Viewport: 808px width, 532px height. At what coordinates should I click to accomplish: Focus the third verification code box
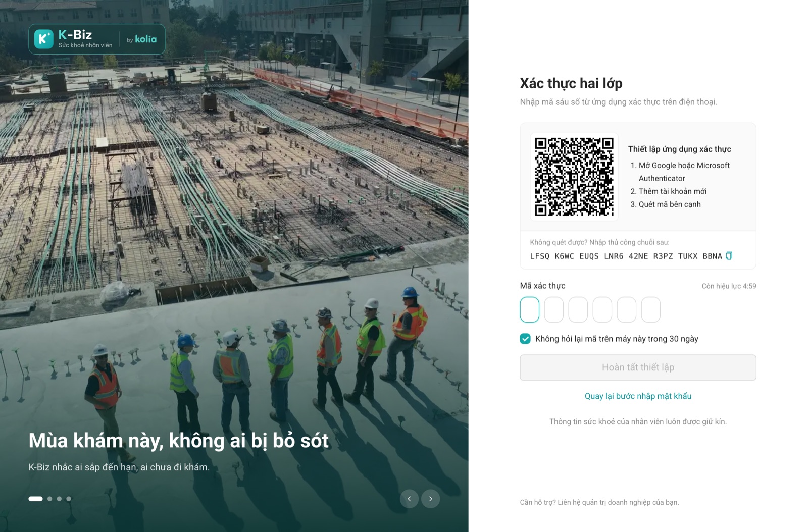tap(578, 309)
